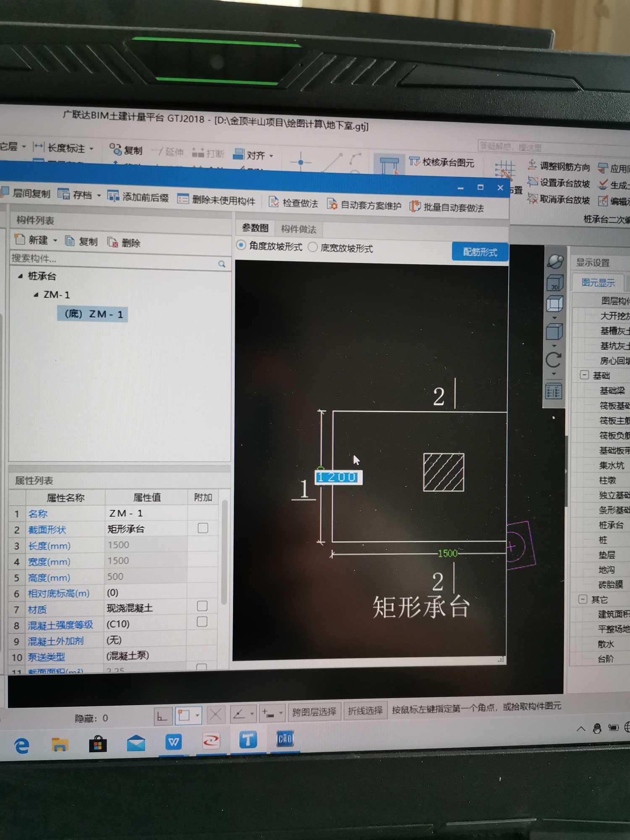Click the 层间复制 toolbar item
Screen dimensions: 630x840
(26, 193)
